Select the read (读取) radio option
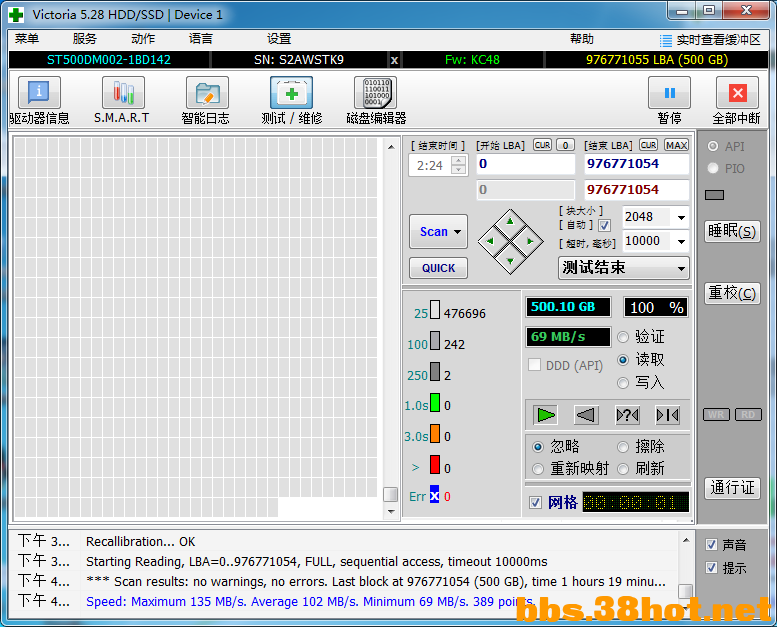This screenshot has width=777, height=627. click(623, 360)
